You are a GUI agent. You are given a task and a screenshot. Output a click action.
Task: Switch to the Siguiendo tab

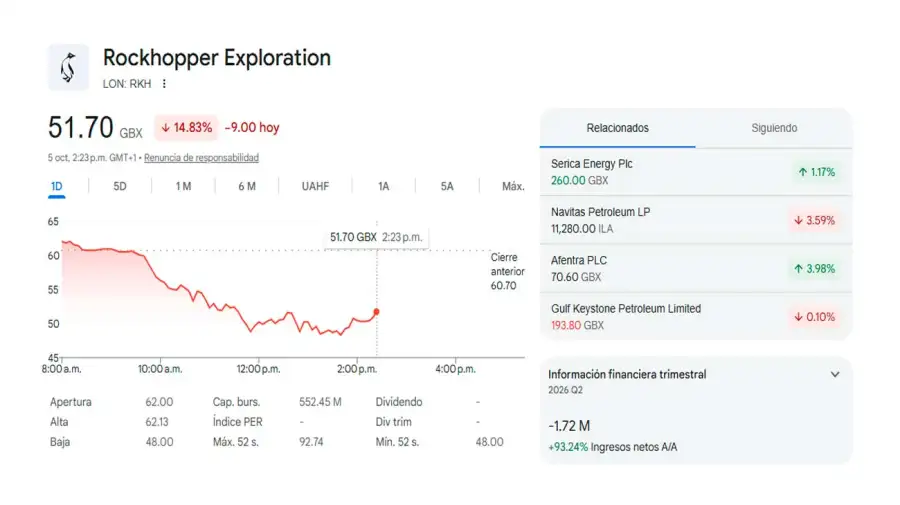point(774,128)
